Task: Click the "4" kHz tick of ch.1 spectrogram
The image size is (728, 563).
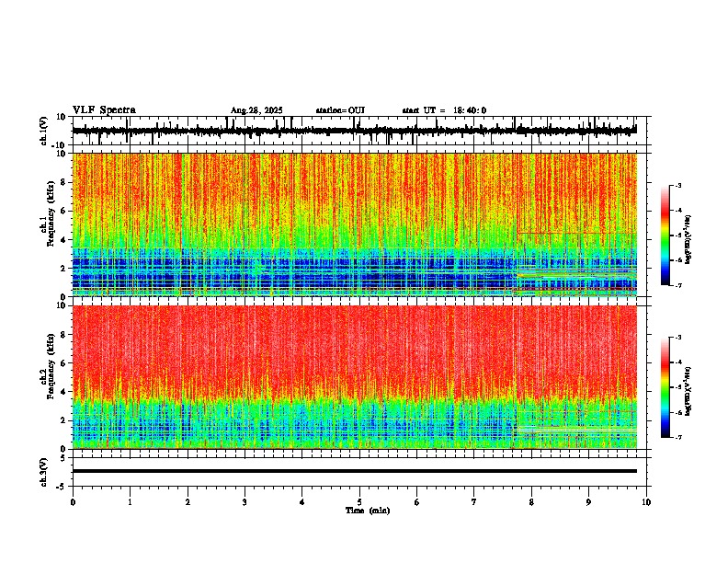Action: point(63,240)
